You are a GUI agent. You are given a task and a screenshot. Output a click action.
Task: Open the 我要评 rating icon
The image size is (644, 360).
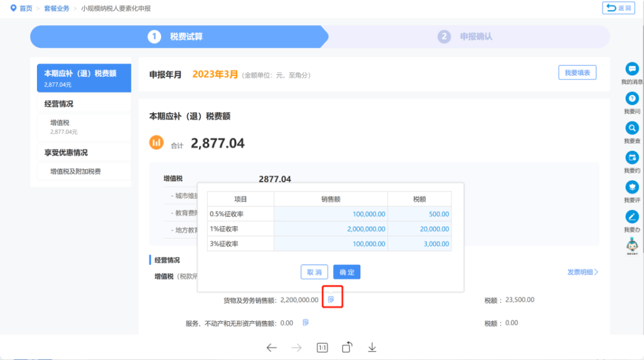click(x=631, y=187)
